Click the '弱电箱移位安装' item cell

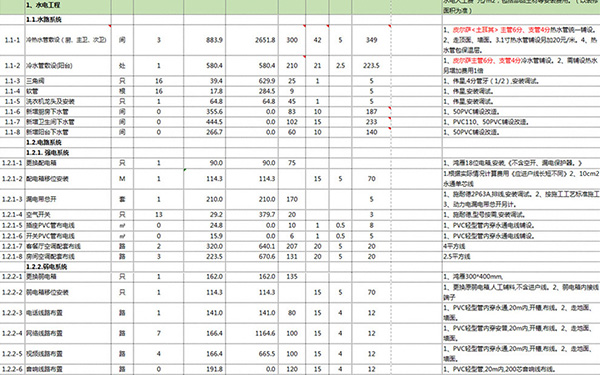coord(68,292)
